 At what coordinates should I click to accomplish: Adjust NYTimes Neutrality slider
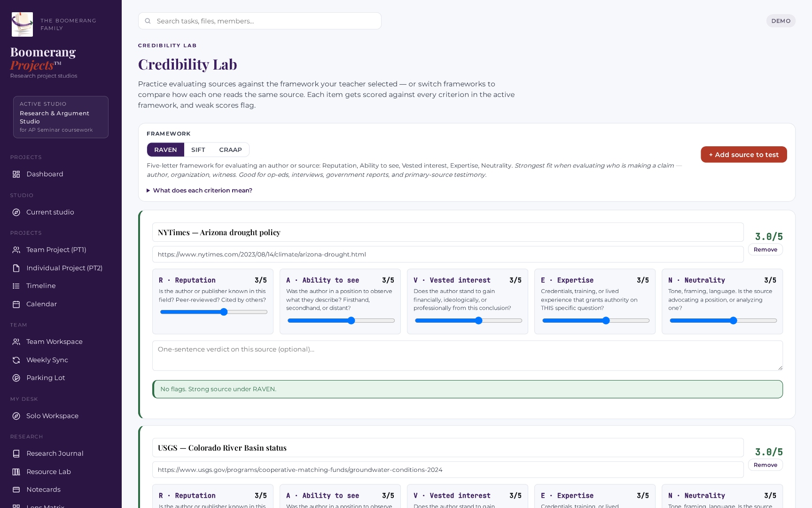(x=723, y=320)
